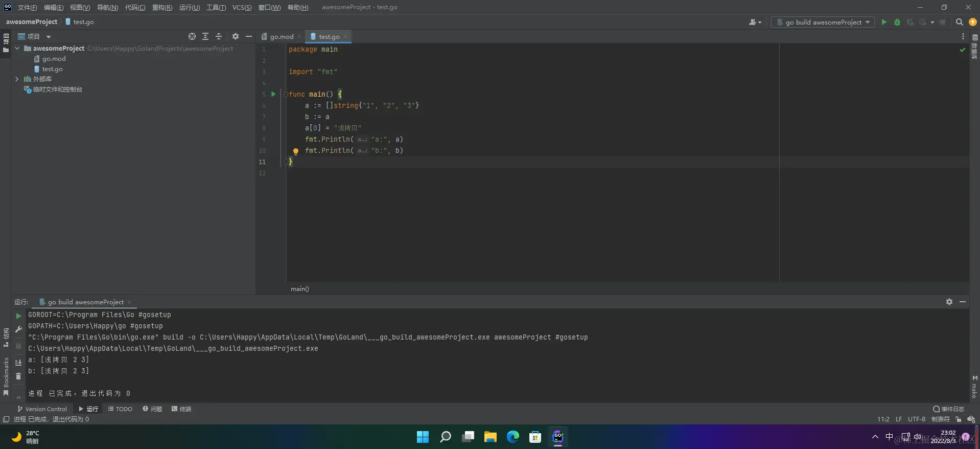Open Microsoft Edge from taskbar
Image resolution: width=980 pixels, height=449 pixels.
[512, 437]
